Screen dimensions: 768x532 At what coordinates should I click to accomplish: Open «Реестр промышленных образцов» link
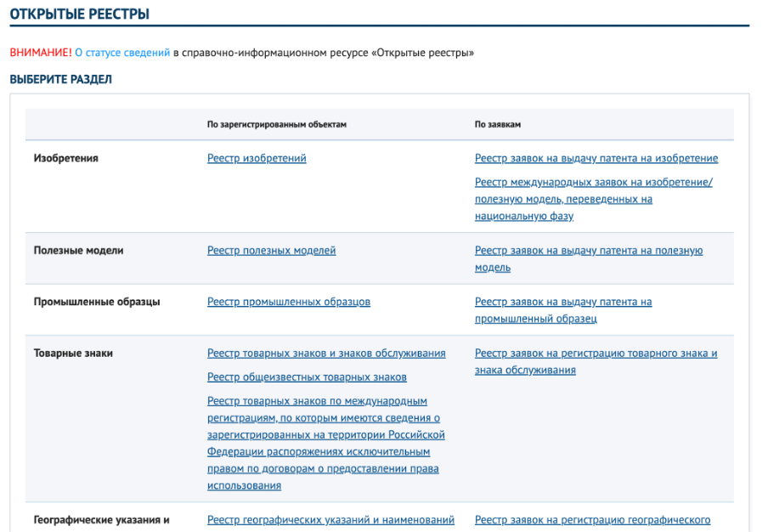click(288, 302)
